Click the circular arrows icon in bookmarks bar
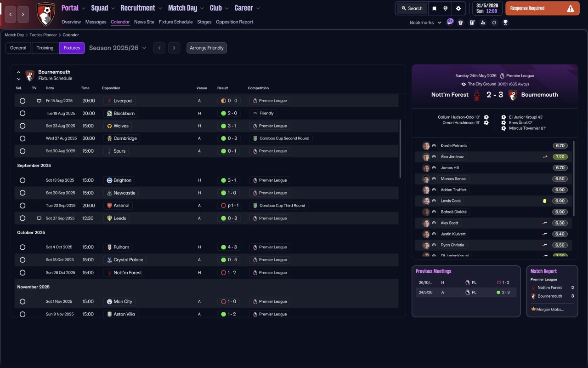588x368 pixels. [494, 22]
